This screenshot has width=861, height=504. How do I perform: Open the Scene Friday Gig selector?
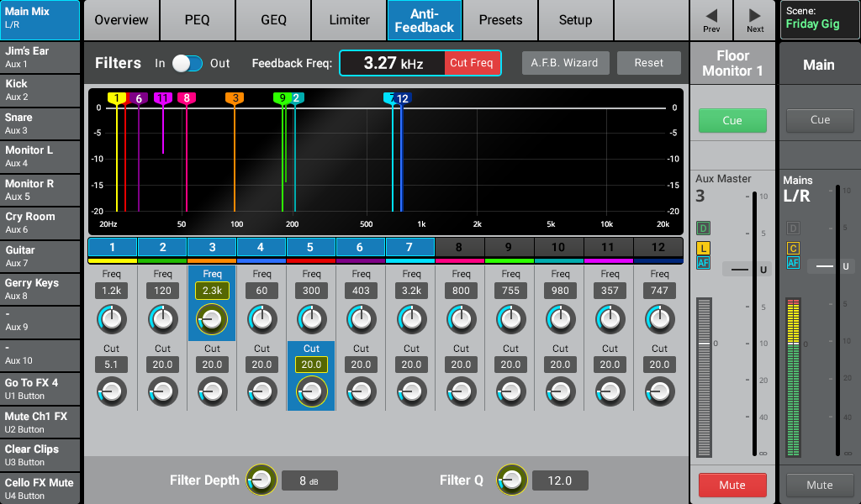[820, 20]
